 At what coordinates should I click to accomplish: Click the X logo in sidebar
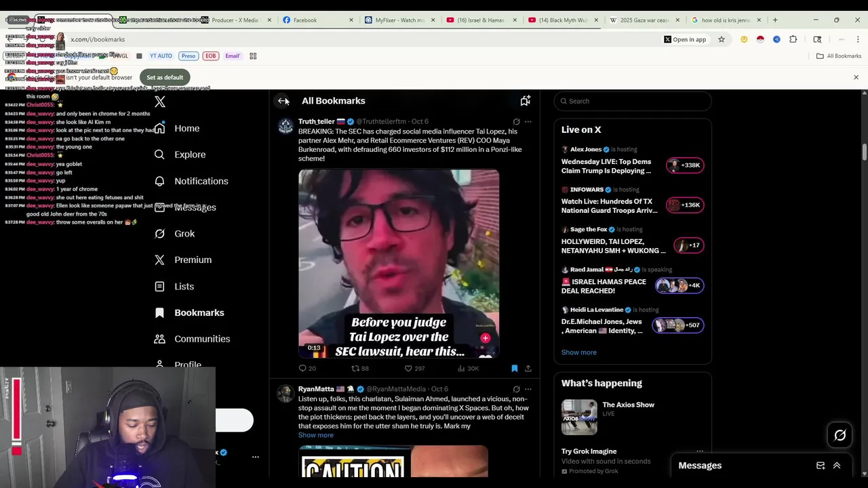(x=160, y=102)
